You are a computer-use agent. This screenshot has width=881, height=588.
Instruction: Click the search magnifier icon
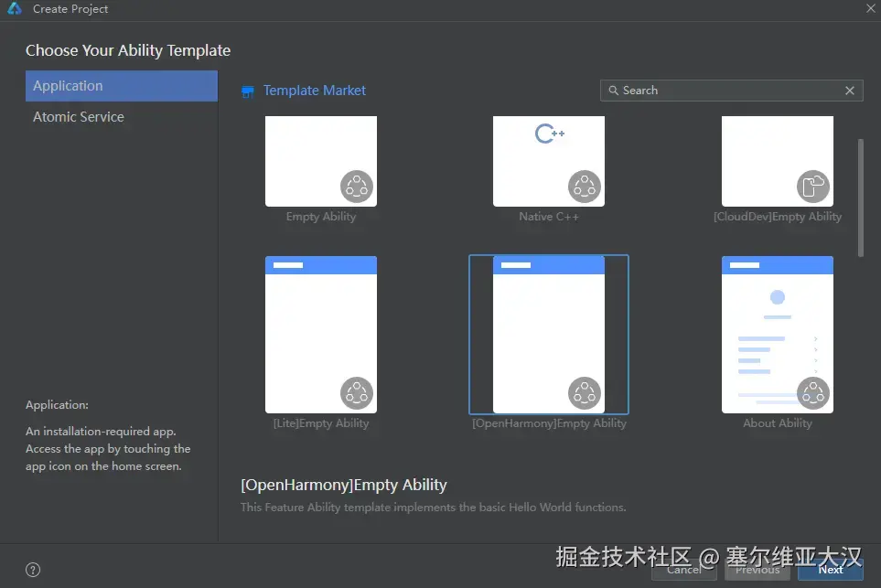pyautogui.click(x=614, y=91)
